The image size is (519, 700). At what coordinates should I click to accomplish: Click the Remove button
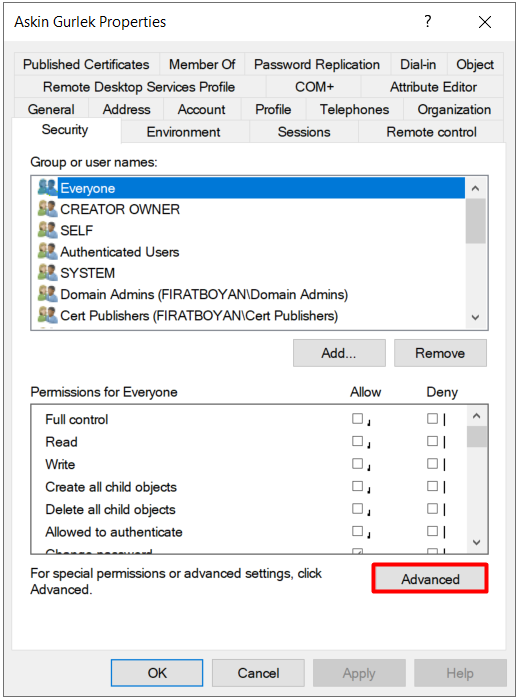440,353
